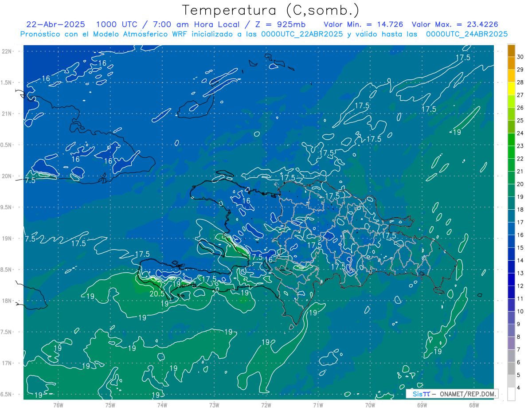Viewport: 532px width, 411px height.
Task: Select the date '22-Abr-2025' in header
Action: click(56, 24)
